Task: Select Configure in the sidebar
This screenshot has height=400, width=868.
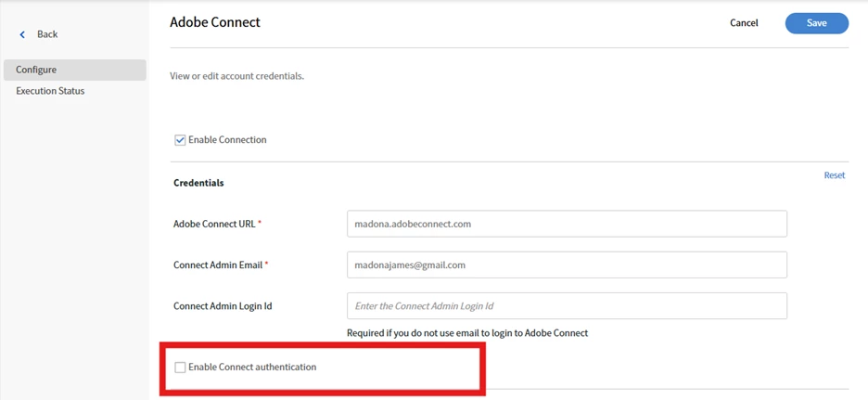Action: (x=75, y=70)
